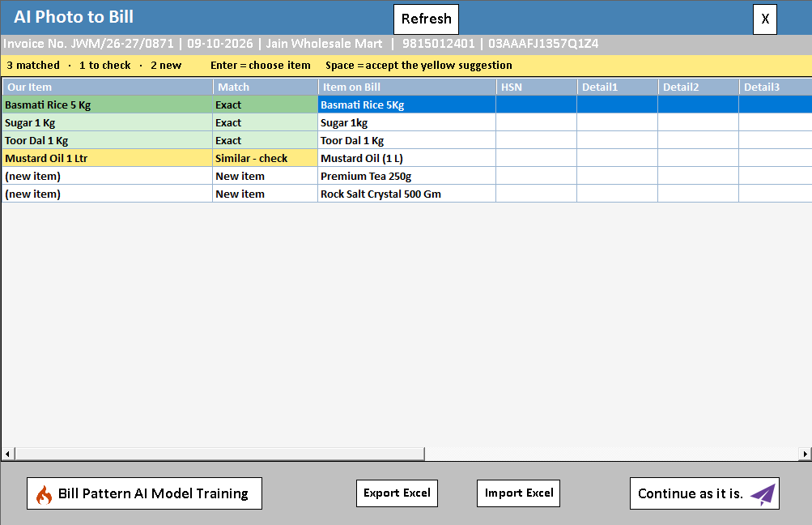Click the HSN column header
Image resolution: width=812 pixels, height=525 pixels.
point(537,87)
